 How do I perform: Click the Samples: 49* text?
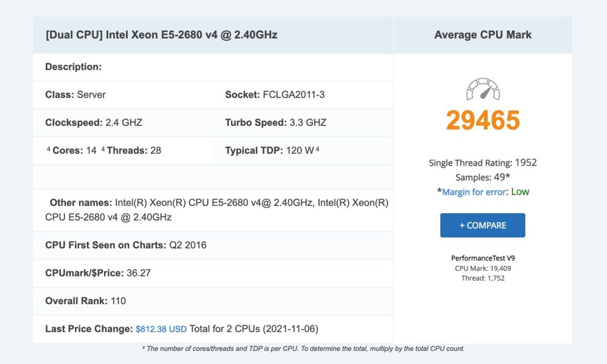coord(483,177)
